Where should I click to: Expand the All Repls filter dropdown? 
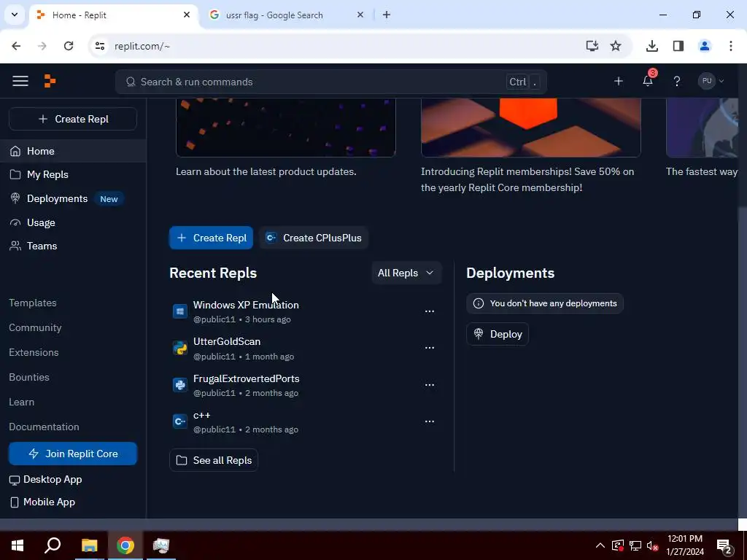[406, 273]
